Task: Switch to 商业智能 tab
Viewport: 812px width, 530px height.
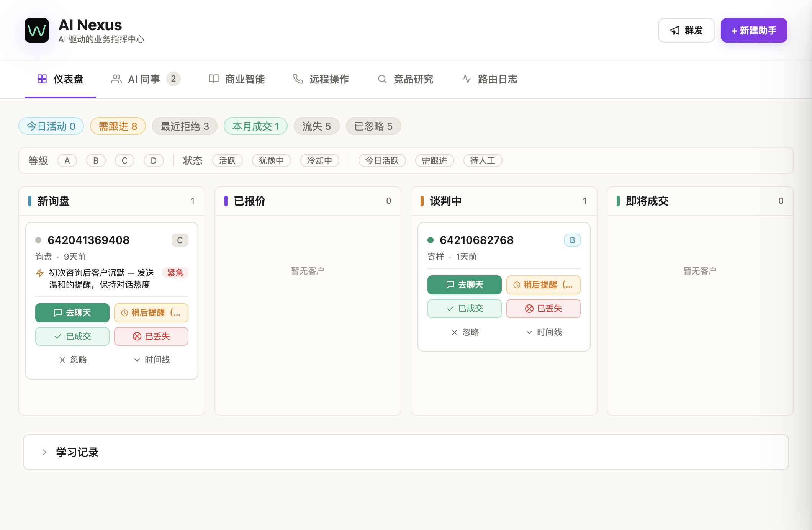Action: pos(237,79)
